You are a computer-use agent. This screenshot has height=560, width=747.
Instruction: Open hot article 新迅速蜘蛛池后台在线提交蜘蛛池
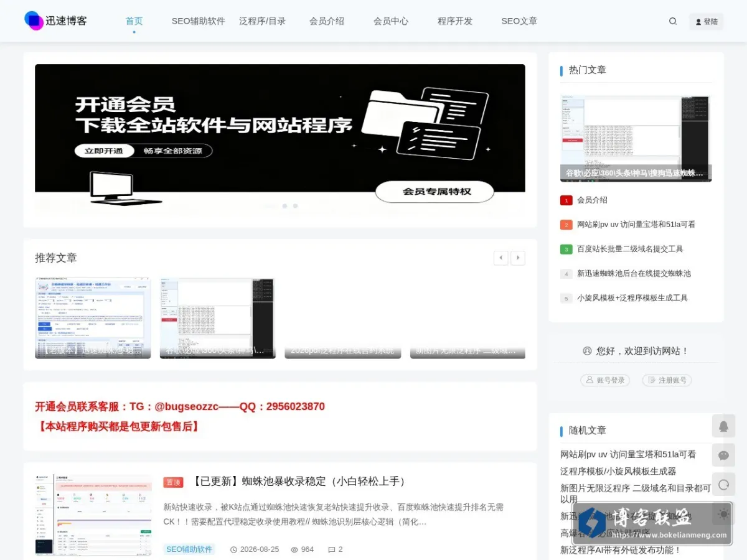point(634,273)
